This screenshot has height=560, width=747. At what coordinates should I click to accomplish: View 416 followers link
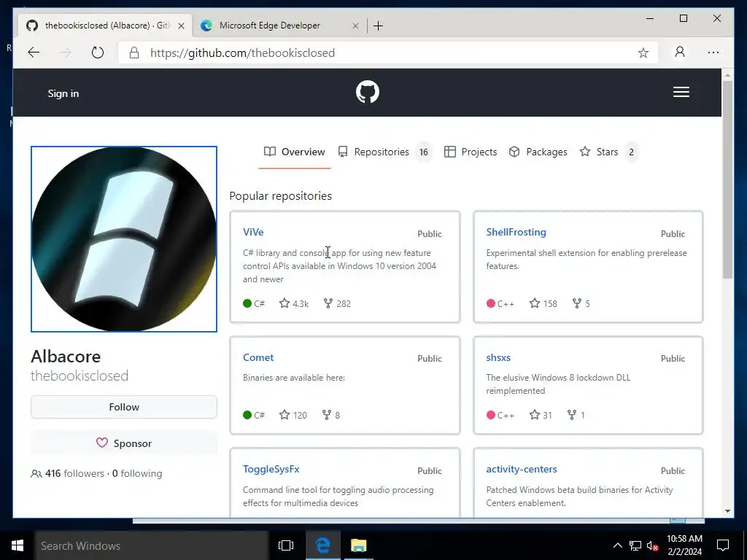pyautogui.click(x=67, y=473)
